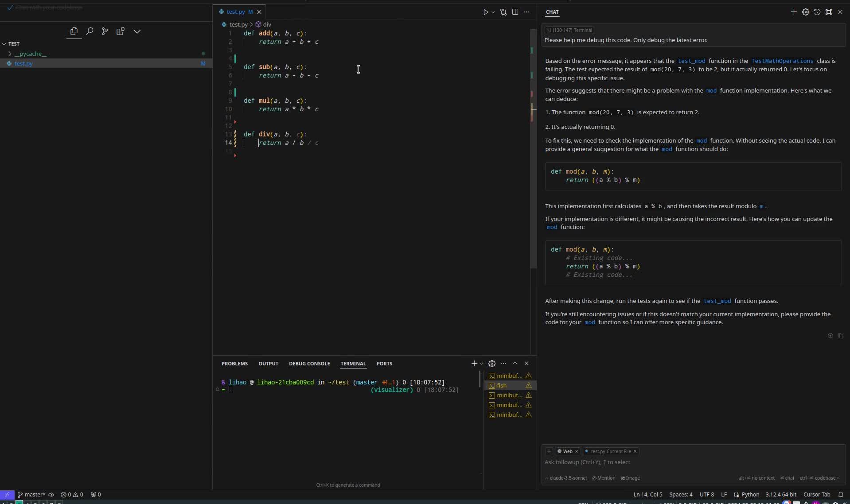Expand the __pycache__ folder
850x504 pixels.
coord(10,54)
